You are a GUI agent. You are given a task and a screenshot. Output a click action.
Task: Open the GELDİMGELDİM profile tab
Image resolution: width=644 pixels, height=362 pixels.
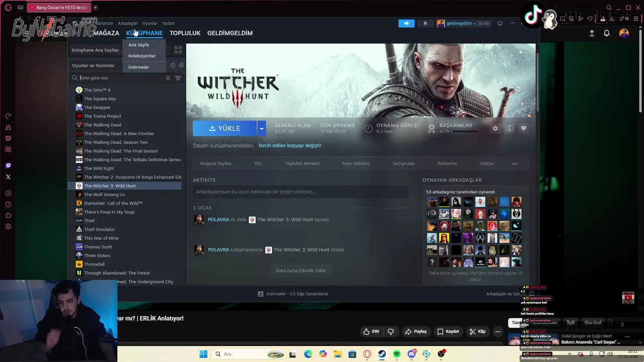(230, 33)
